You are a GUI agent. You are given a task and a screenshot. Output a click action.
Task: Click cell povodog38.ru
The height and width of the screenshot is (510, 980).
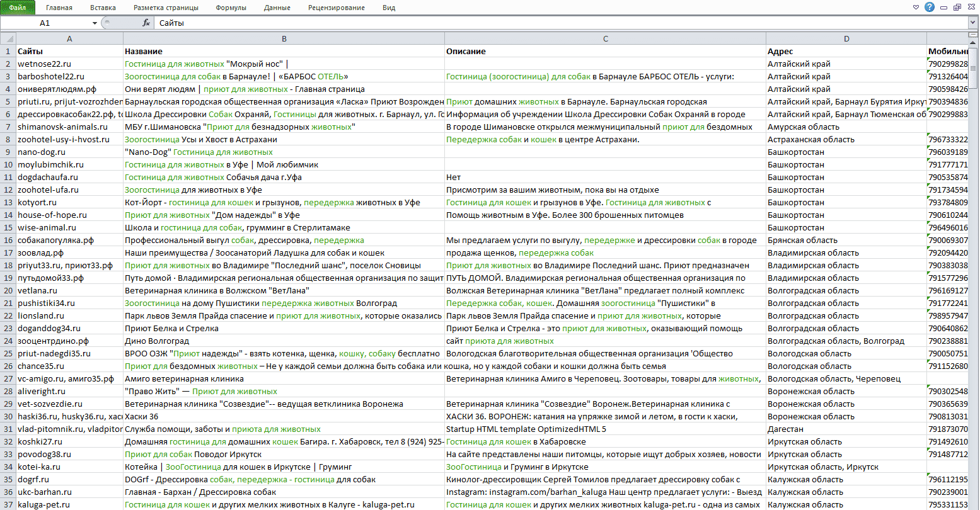click(x=69, y=454)
